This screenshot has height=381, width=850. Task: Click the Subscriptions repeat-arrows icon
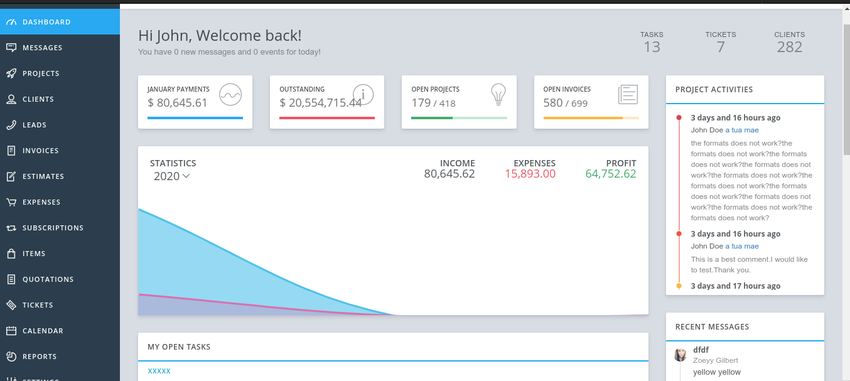coord(11,228)
